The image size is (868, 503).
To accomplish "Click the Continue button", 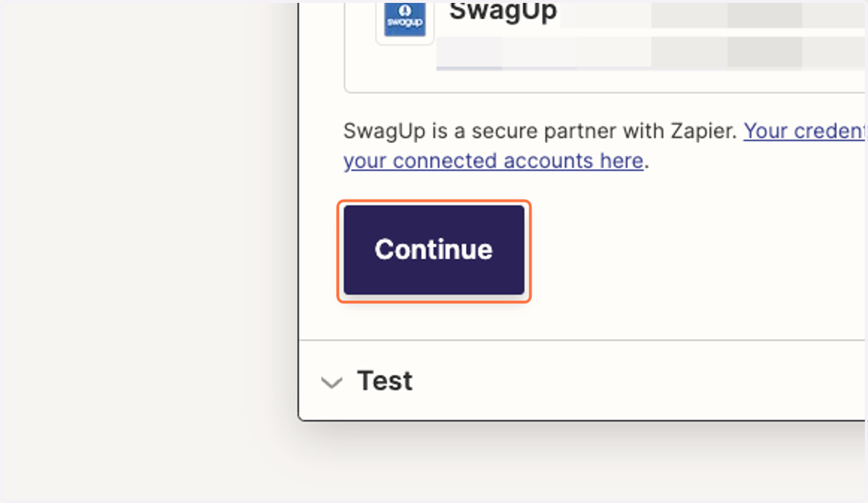I will pyautogui.click(x=434, y=250).
